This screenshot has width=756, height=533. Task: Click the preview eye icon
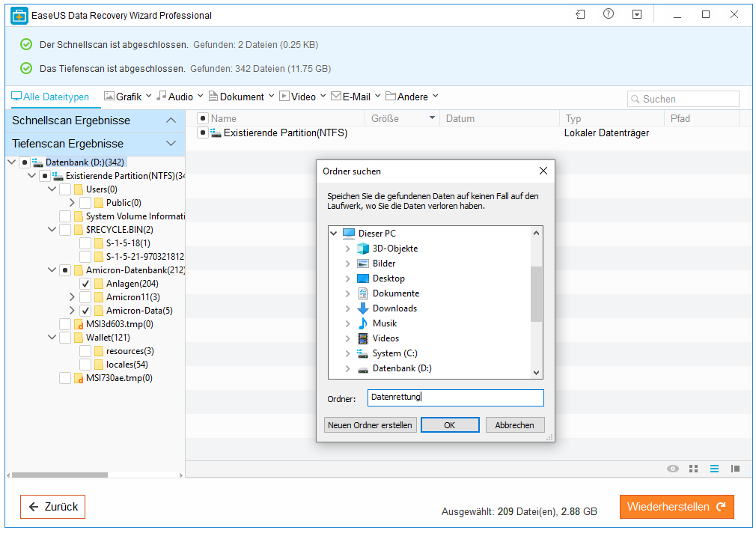point(673,469)
